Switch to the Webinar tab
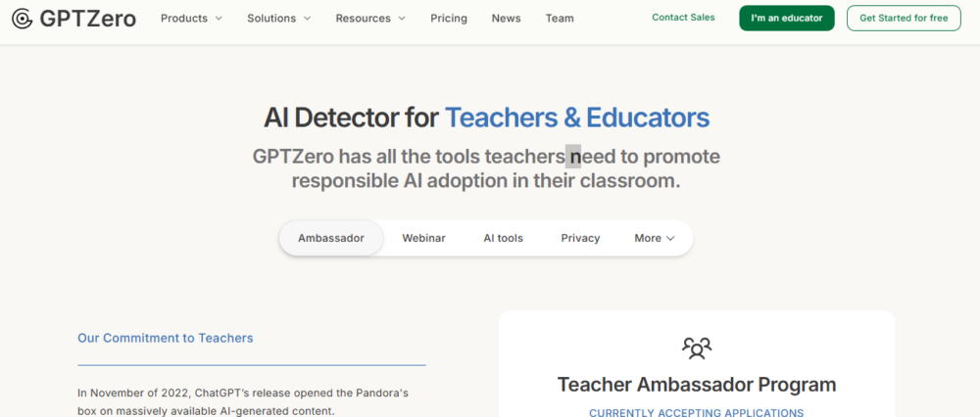 (x=423, y=238)
